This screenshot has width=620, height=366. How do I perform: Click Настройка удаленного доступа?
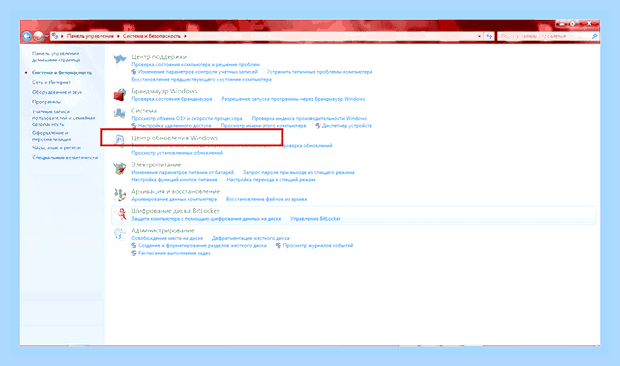click(x=174, y=126)
